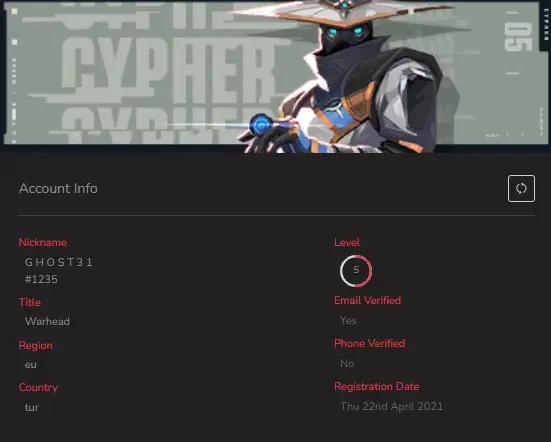Click the Country label
The height and width of the screenshot is (442, 551).
click(38, 387)
